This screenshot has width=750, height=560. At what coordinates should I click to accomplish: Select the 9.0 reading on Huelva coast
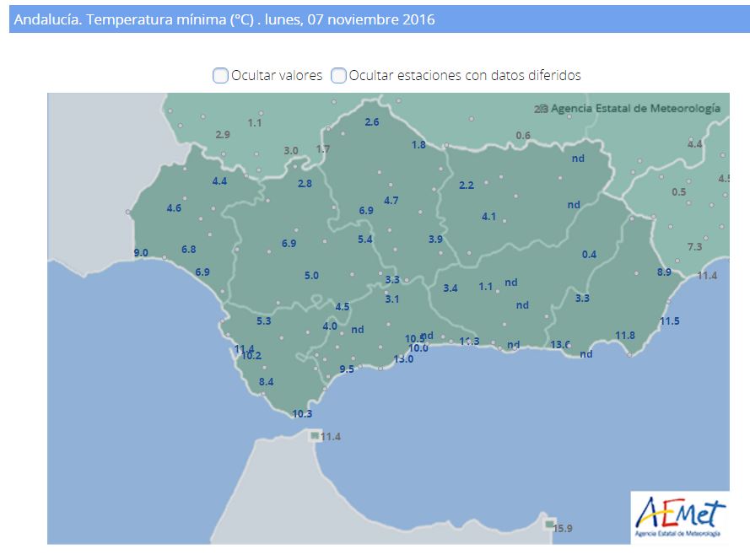pos(141,253)
